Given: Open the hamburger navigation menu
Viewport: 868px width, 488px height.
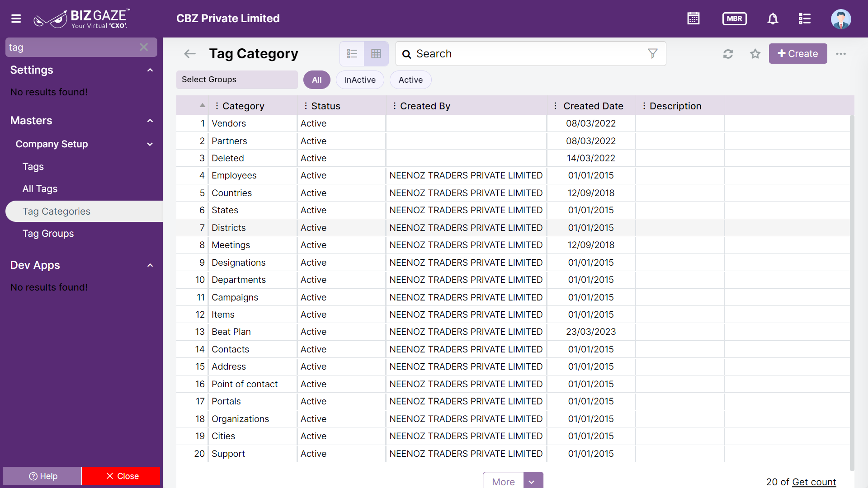Looking at the screenshot, I should click(x=16, y=19).
